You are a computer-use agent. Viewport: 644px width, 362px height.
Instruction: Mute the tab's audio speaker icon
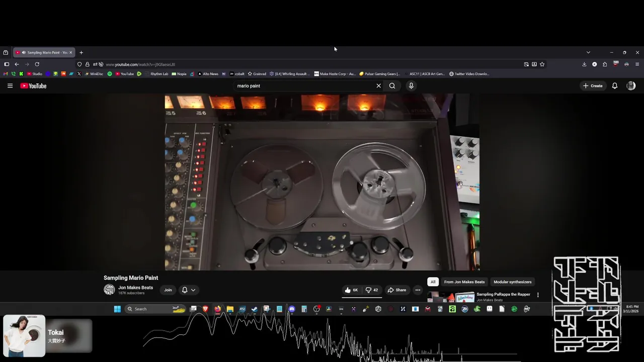tap(24, 52)
